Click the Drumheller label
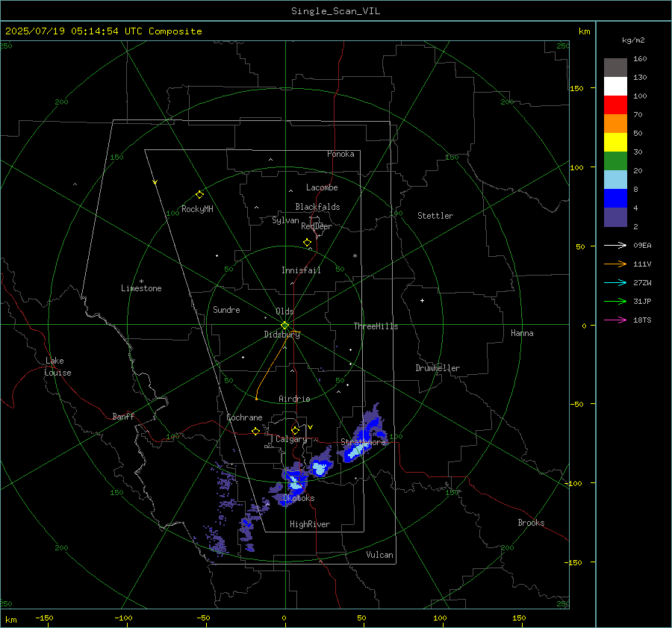Screen dimensions: 672x628 pos(438,368)
